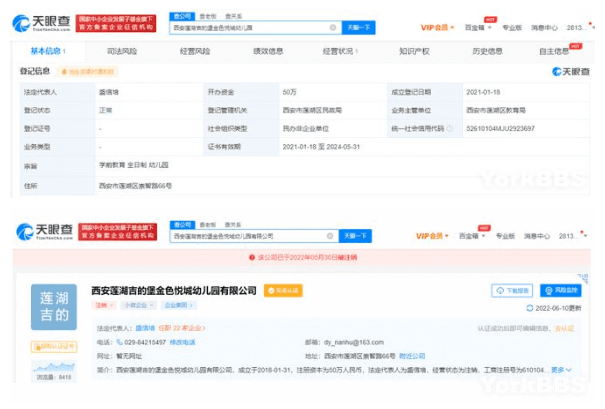Click the phone icon beside 029-84215497

point(119,342)
